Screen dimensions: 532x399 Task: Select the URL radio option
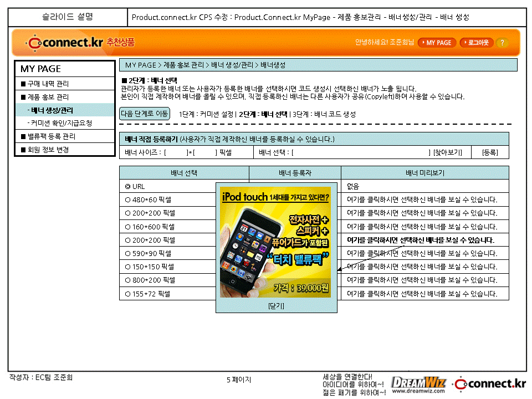(127, 187)
